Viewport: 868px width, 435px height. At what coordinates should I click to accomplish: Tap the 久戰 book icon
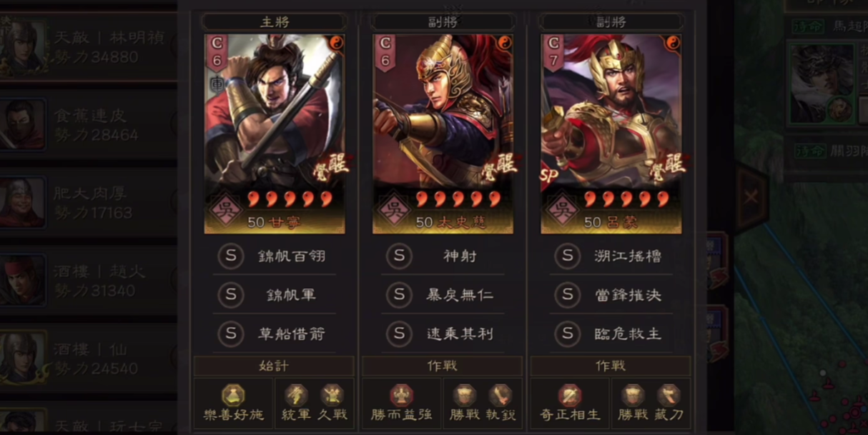[x=332, y=396]
